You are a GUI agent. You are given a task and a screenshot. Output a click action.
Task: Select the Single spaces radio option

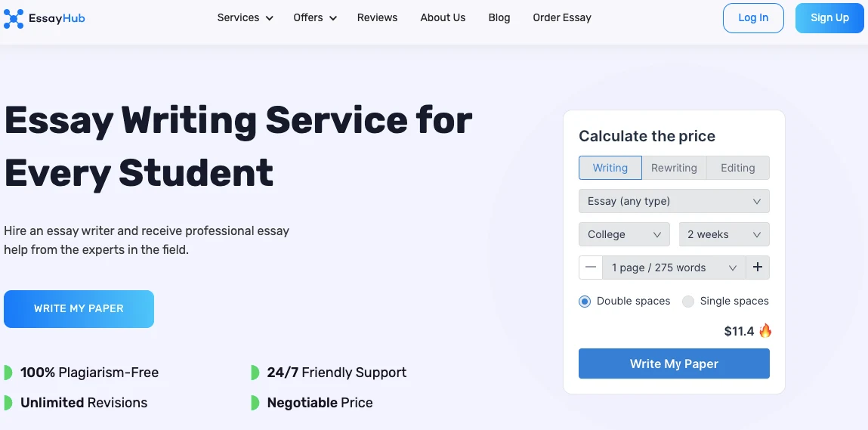click(688, 302)
